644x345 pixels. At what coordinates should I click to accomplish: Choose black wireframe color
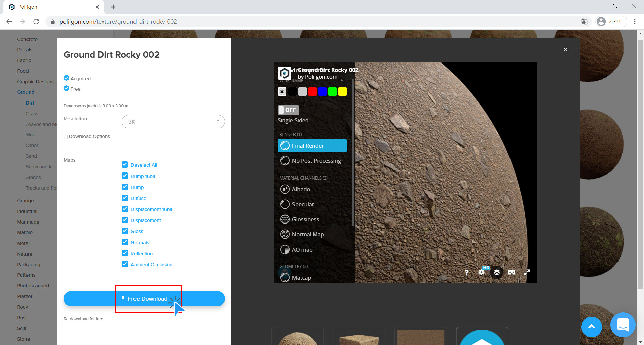pos(292,92)
